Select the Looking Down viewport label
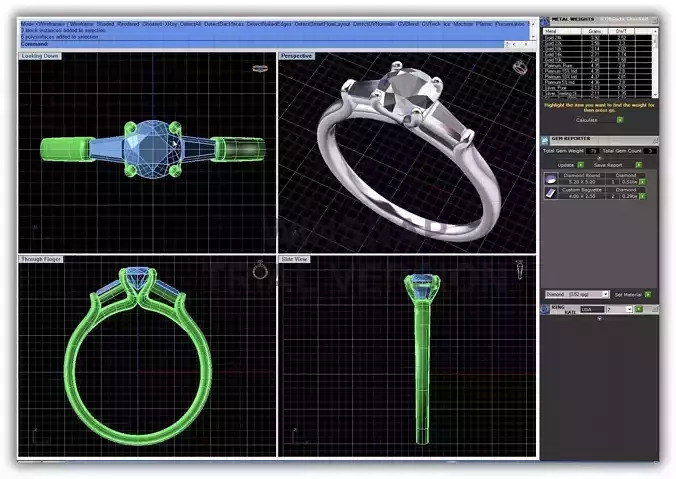 (x=40, y=56)
